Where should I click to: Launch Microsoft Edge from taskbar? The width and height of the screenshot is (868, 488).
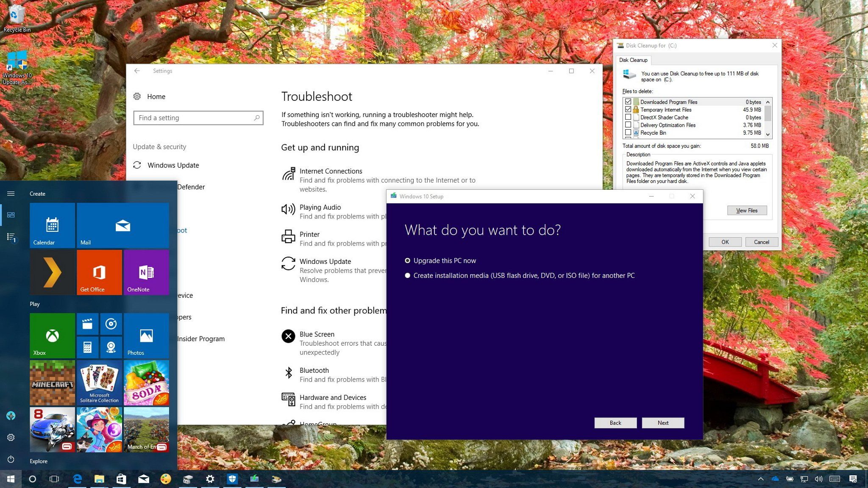click(77, 479)
